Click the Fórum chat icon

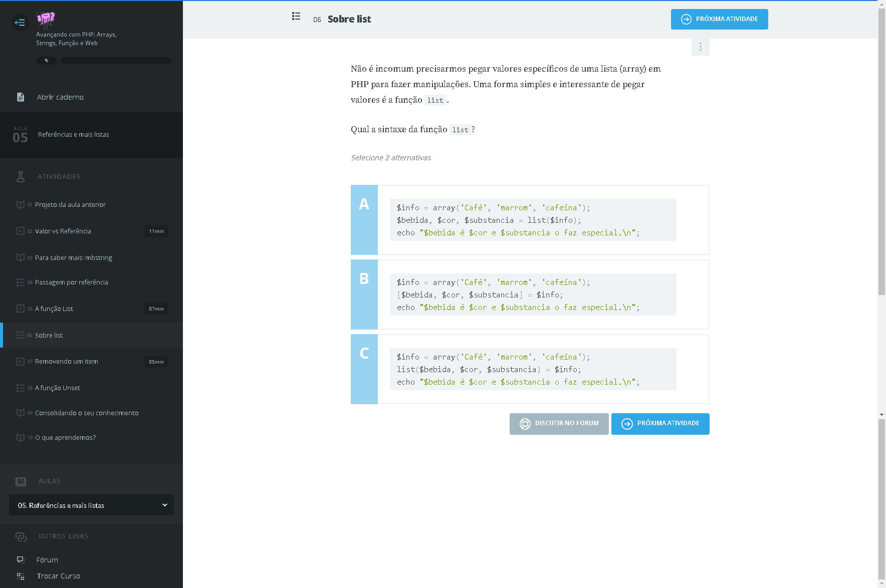point(21,560)
